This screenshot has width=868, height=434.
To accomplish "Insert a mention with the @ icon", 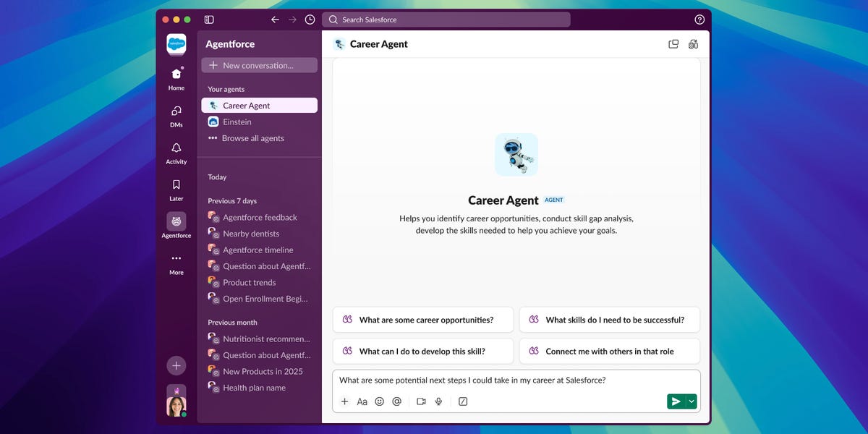I will 396,401.
